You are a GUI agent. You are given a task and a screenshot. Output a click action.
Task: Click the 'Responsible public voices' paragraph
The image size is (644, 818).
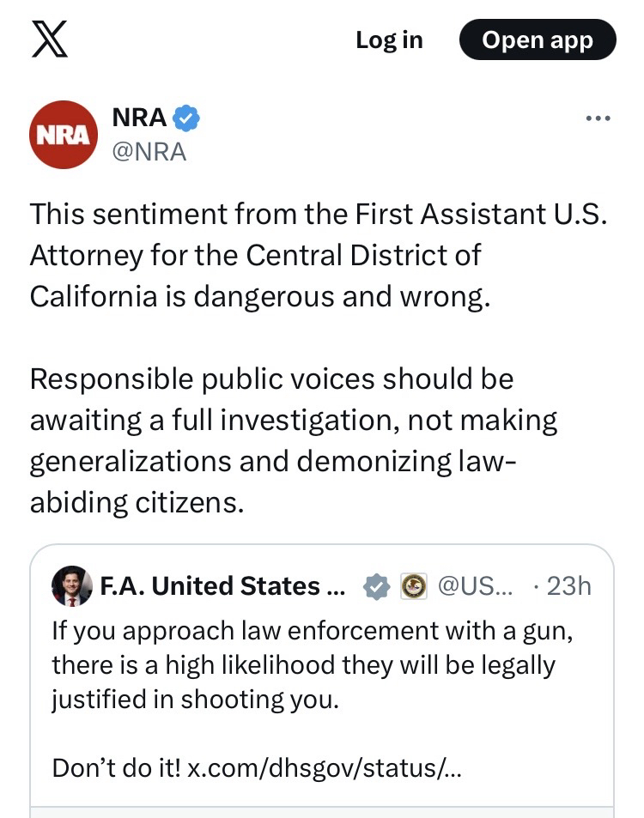[x=294, y=440]
